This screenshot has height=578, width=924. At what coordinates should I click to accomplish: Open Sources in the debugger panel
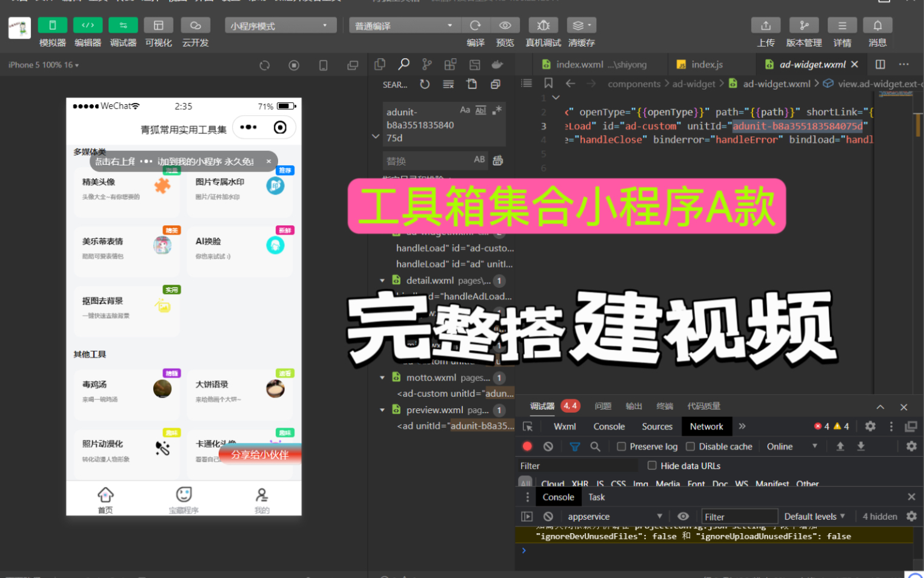coord(657,426)
